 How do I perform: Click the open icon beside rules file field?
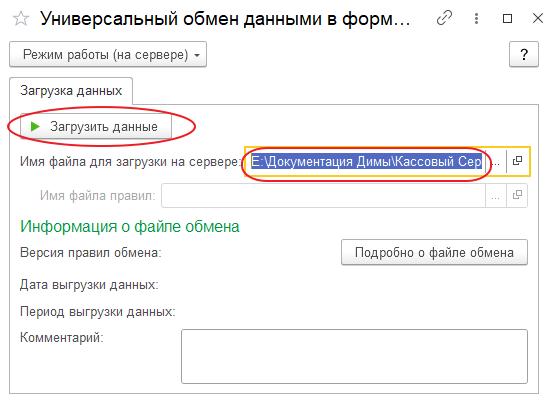(x=517, y=195)
